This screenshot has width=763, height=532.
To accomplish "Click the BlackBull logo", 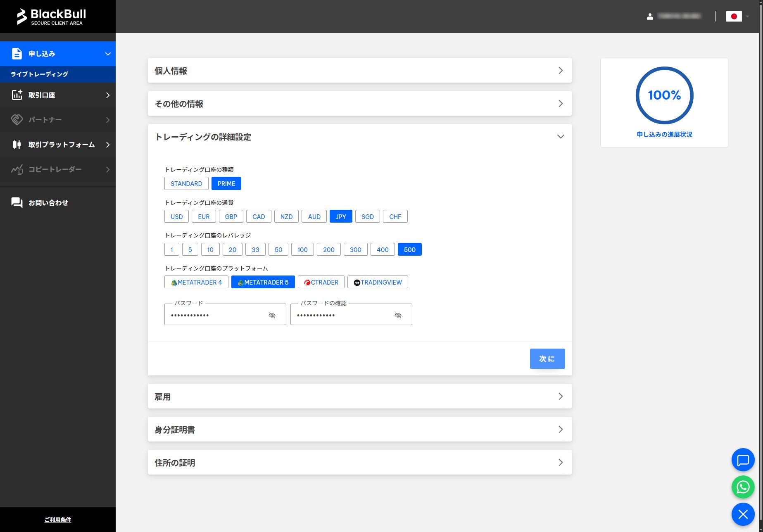I will point(52,17).
